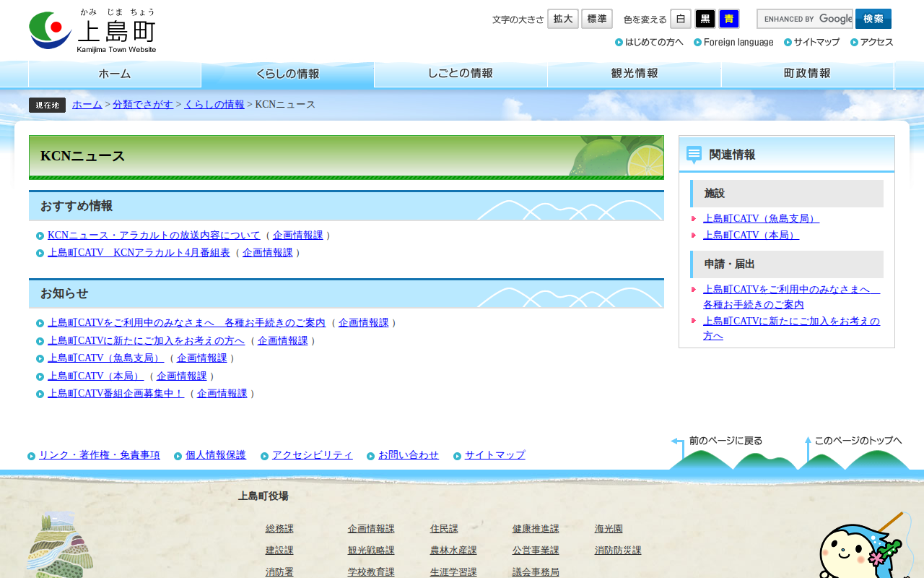Open Foreign language link
Image resolution: width=924 pixels, height=578 pixels.
tap(733, 42)
